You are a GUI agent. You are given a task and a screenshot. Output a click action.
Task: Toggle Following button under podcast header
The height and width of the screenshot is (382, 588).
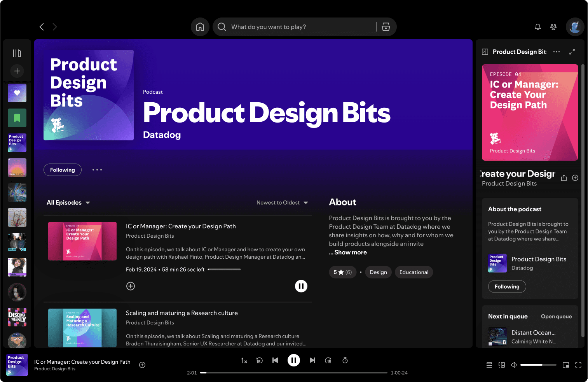pos(63,170)
